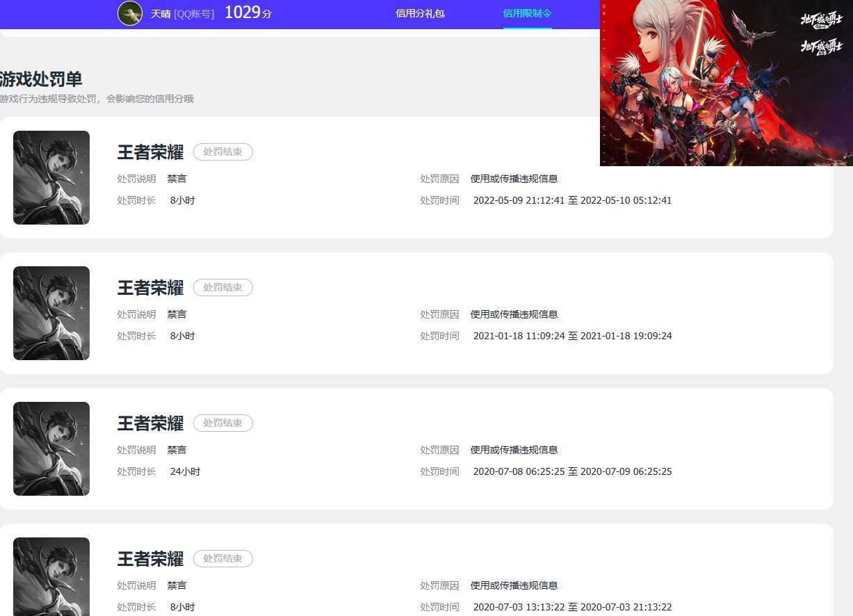This screenshot has height=616, width=853.
Task: Click the user avatar beside 天晴
Action: 130,13
